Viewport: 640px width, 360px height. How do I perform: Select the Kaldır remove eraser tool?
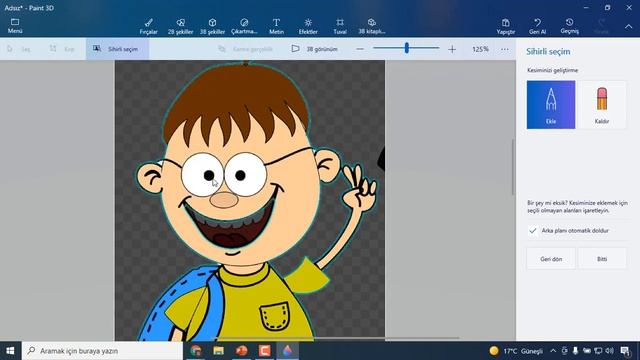pyautogui.click(x=602, y=104)
